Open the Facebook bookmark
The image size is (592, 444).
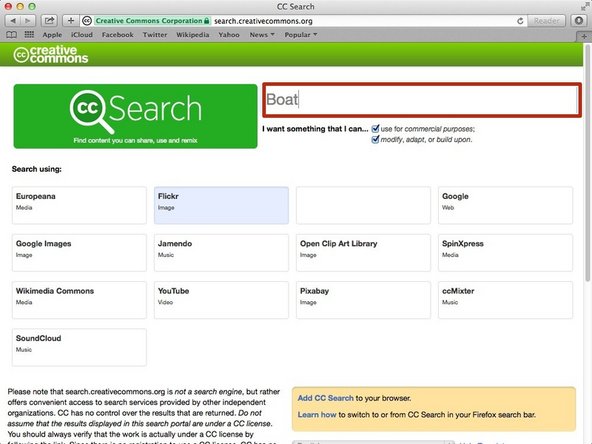[118, 35]
